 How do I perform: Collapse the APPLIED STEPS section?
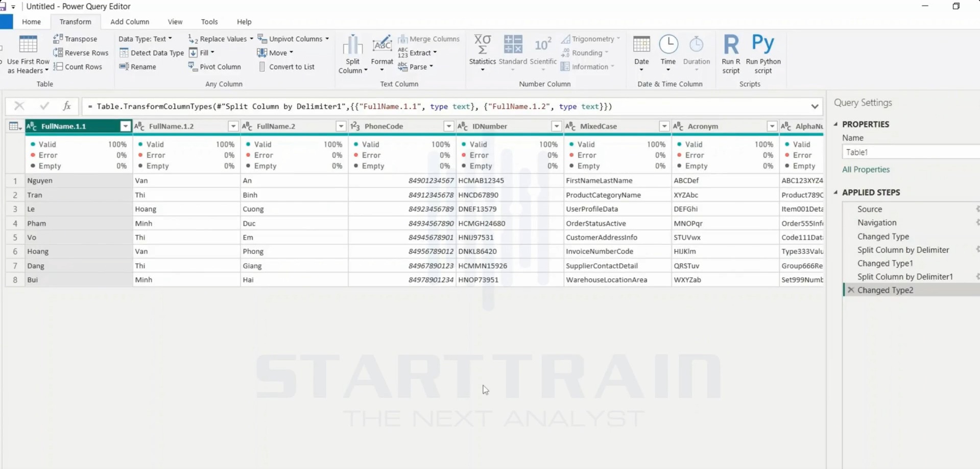tap(836, 192)
